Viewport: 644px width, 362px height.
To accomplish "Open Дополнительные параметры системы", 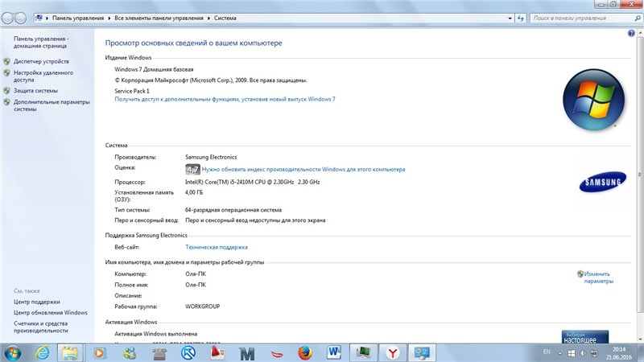I will (52, 105).
